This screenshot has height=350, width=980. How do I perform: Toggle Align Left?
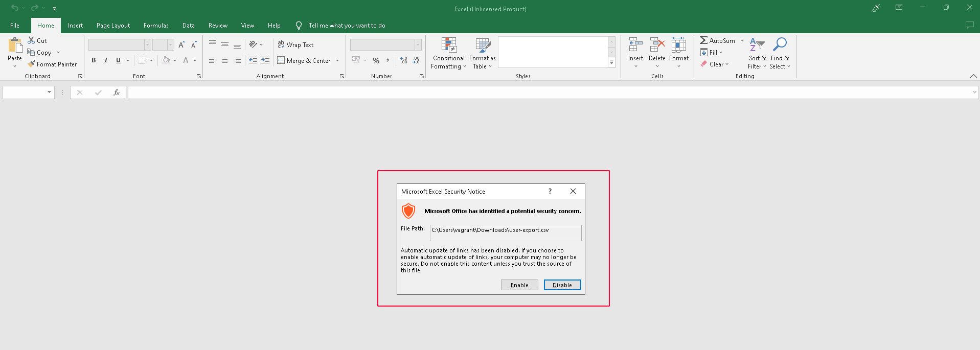[213, 60]
